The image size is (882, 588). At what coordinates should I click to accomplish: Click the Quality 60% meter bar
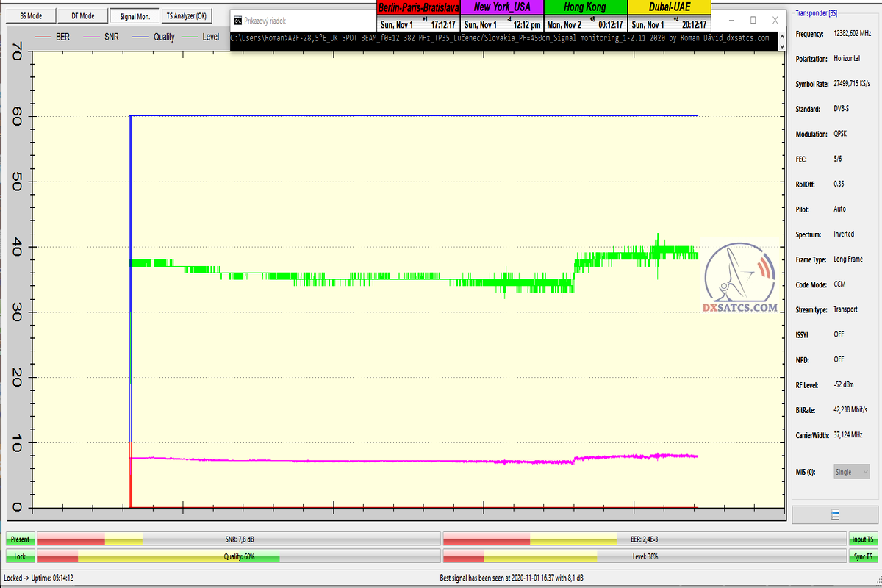[x=239, y=556]
